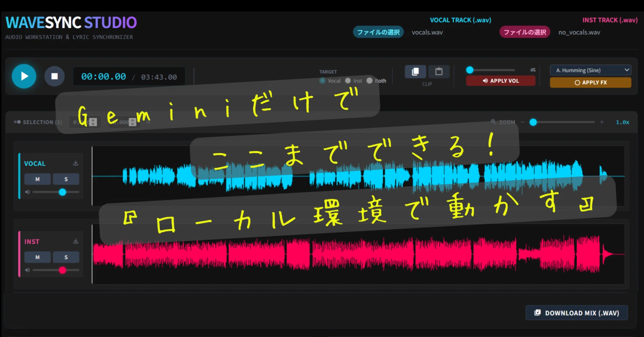Mute the INST track
Image resolution: width=644 pixels, height=337 pixels.
coord(38,257)
